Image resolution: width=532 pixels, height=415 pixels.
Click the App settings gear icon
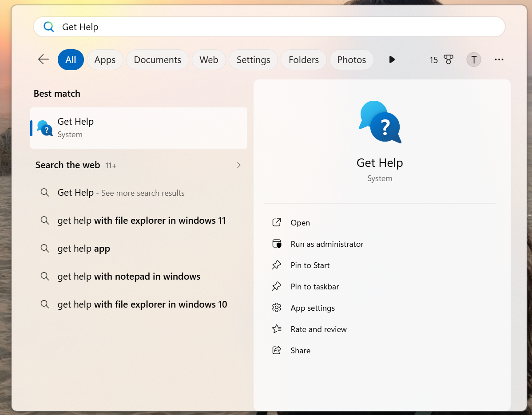coord(277,308)
